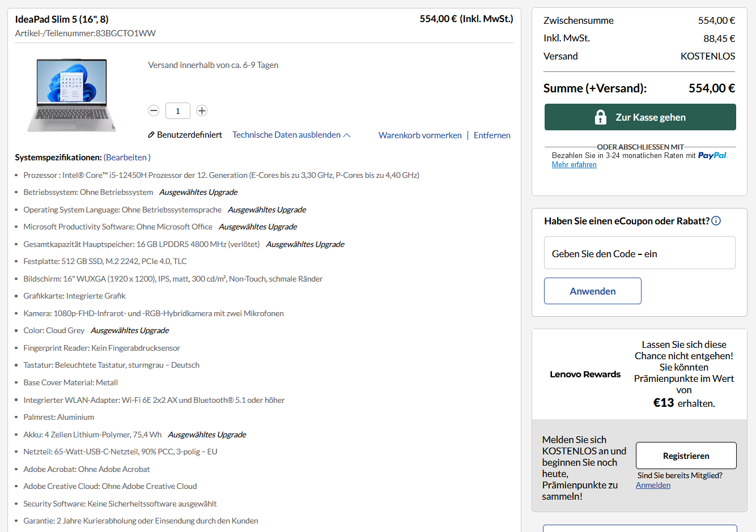
Task: Open the Anmelden link for existing members
Action: [x=652, y=485]
